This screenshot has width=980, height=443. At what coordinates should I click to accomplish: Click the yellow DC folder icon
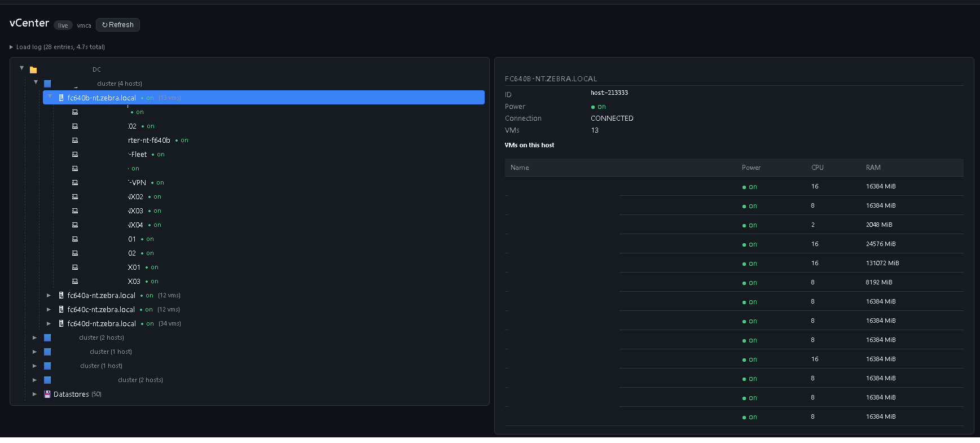coord(33,70)
